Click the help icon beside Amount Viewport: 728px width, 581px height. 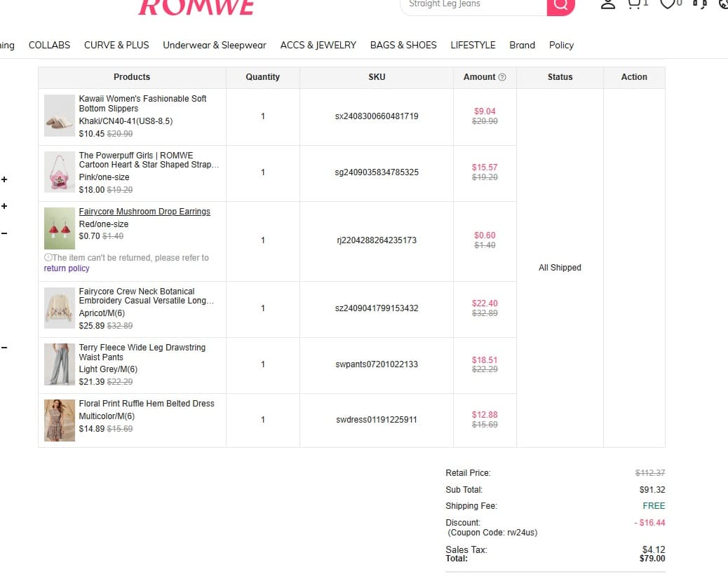502,77
